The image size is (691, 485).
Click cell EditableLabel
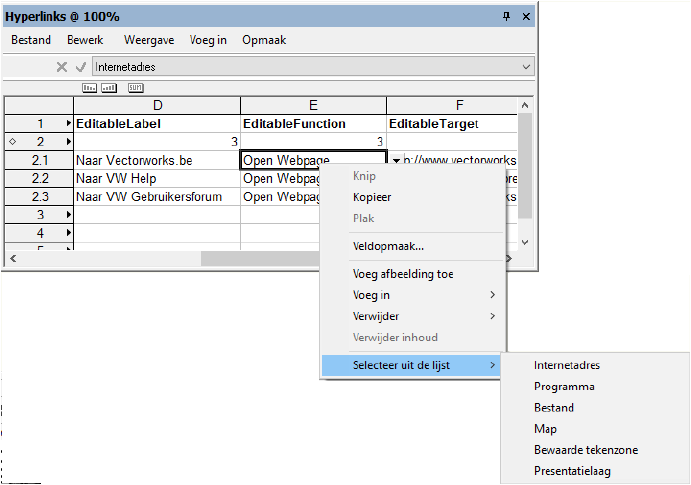tap(157, 124)
